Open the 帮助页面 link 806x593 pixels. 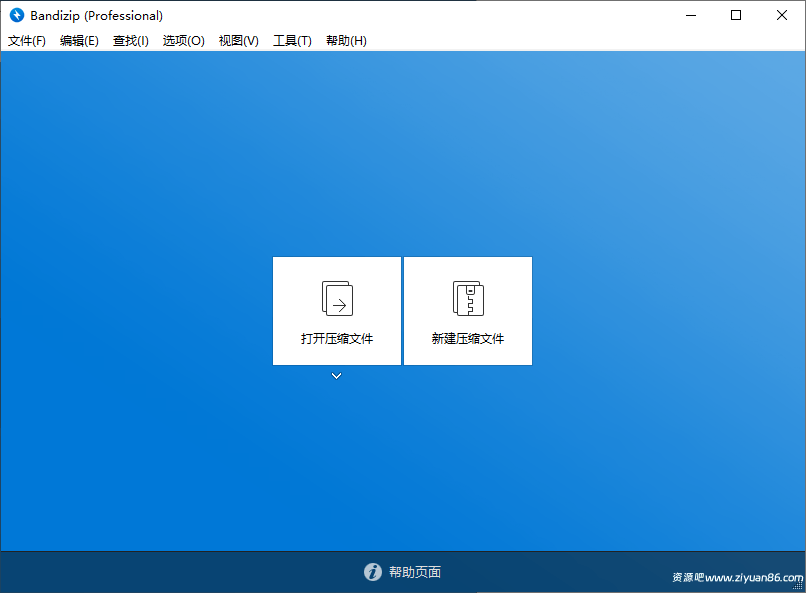pyautogui.click(x=415, y=572)
